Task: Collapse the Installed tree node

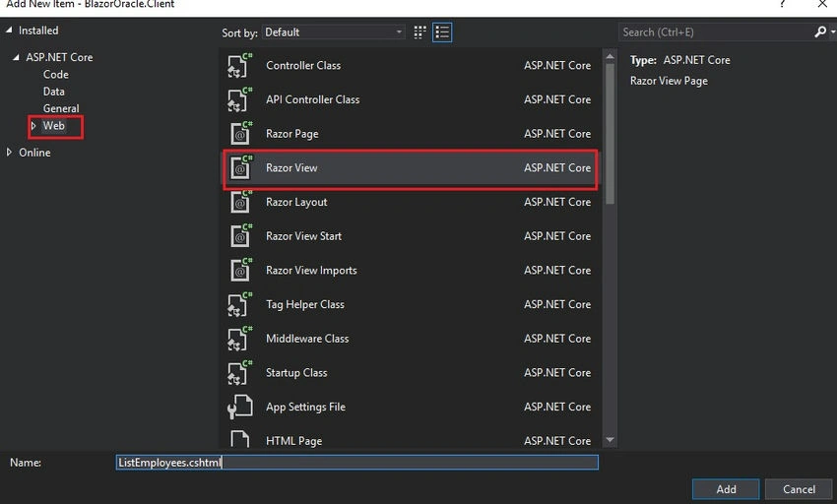Action: click(9, 31)
